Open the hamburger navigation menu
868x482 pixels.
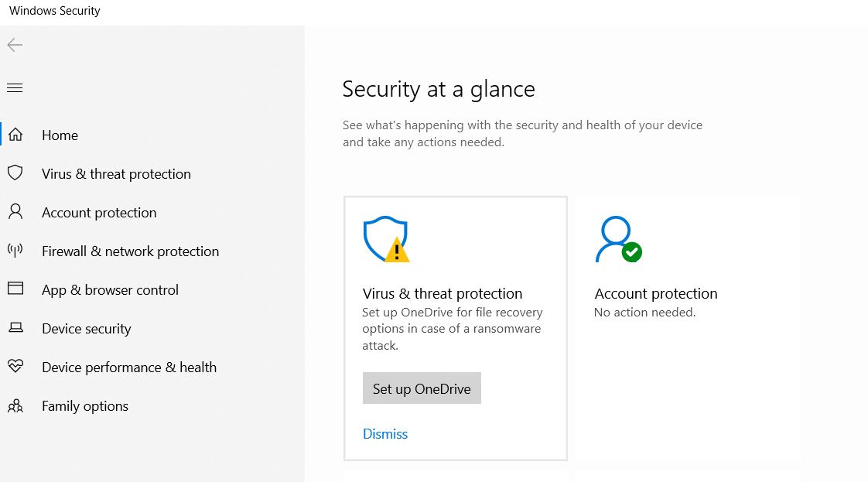click(x=15, y=87)
